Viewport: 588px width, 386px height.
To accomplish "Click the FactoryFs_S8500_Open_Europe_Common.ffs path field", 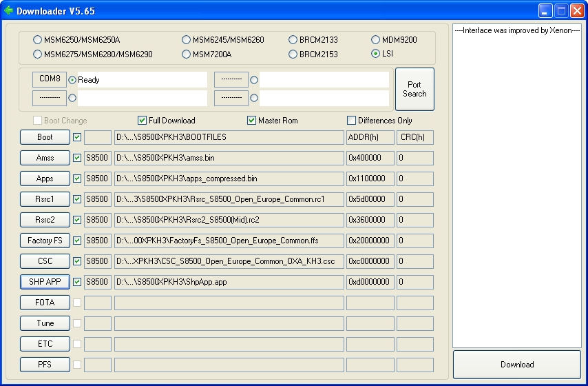I will 229,241.
